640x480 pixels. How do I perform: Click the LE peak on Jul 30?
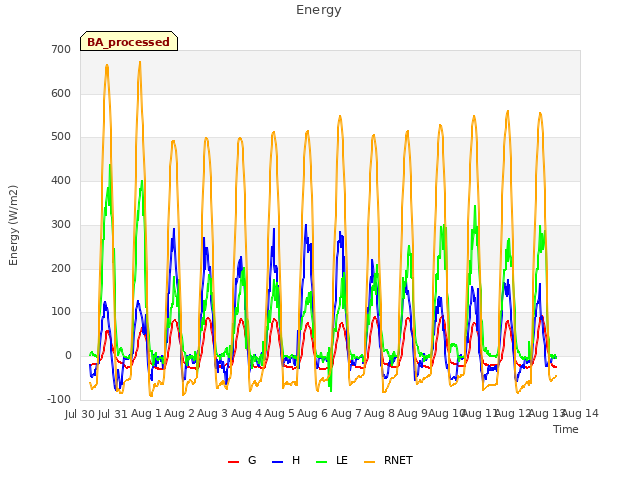(x=109, y=165)
